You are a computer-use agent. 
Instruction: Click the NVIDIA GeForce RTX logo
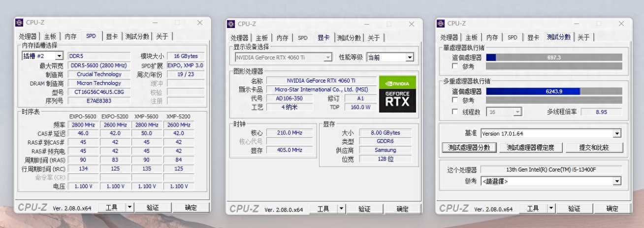[397, 94]
